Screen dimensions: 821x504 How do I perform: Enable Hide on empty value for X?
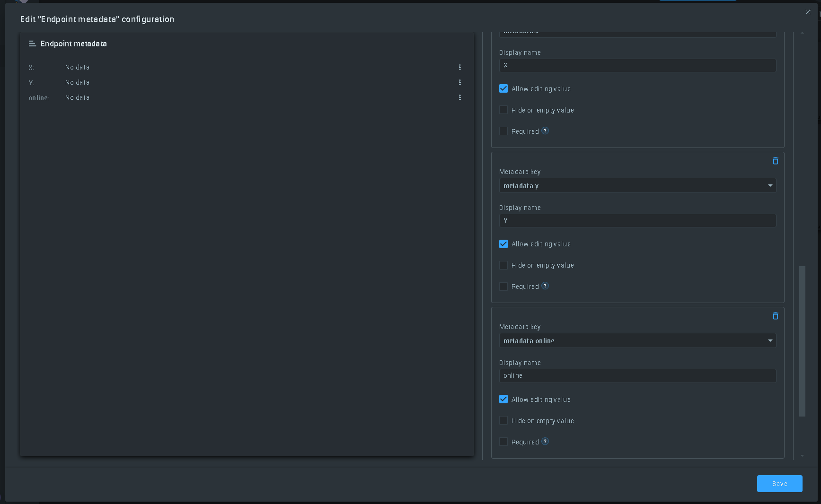point(503,110)
